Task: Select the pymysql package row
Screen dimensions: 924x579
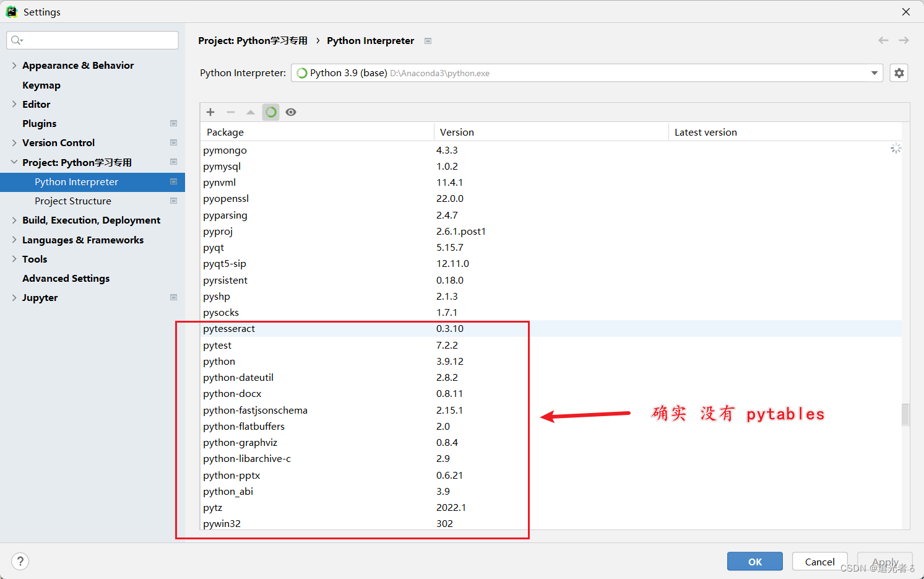Action: pyautogui.click(x=551, y=166)
